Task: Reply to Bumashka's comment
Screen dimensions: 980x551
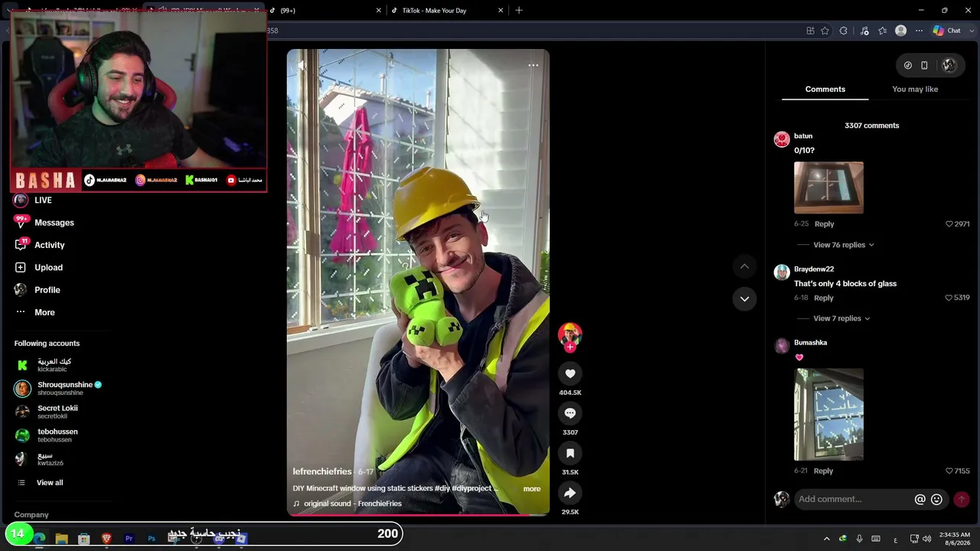Action: tap(823, 471)
